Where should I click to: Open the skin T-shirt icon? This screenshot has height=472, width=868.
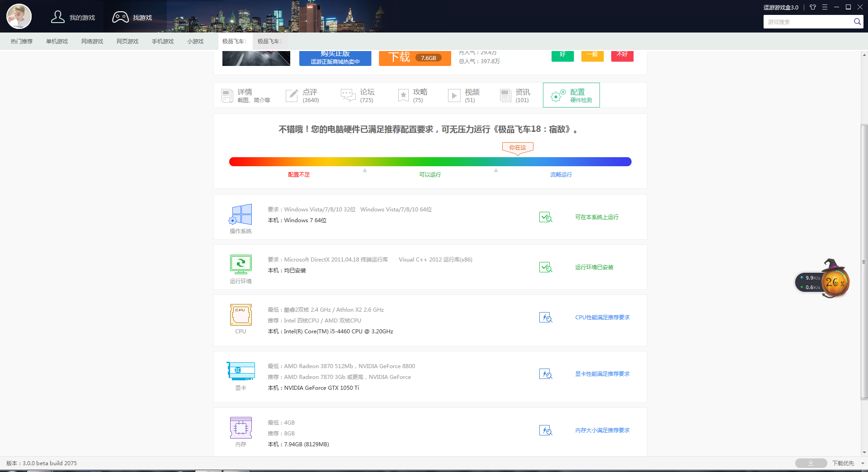coord(813,7)
